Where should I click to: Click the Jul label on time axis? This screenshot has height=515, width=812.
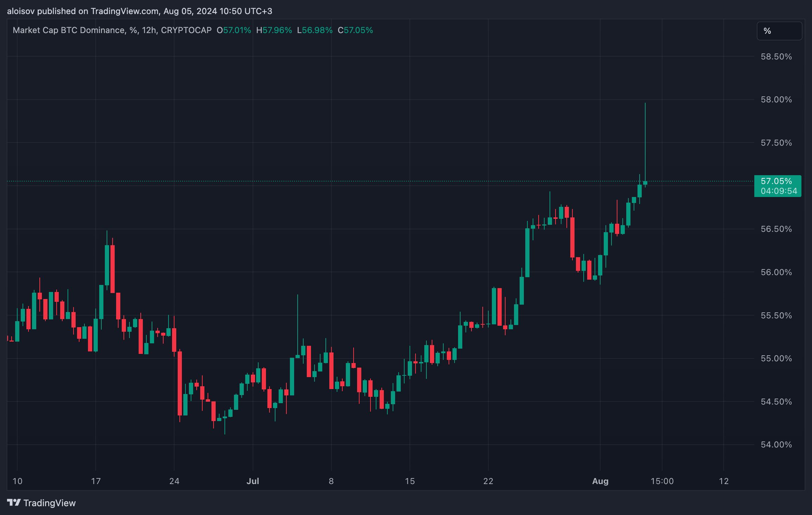tap(253, 481)
